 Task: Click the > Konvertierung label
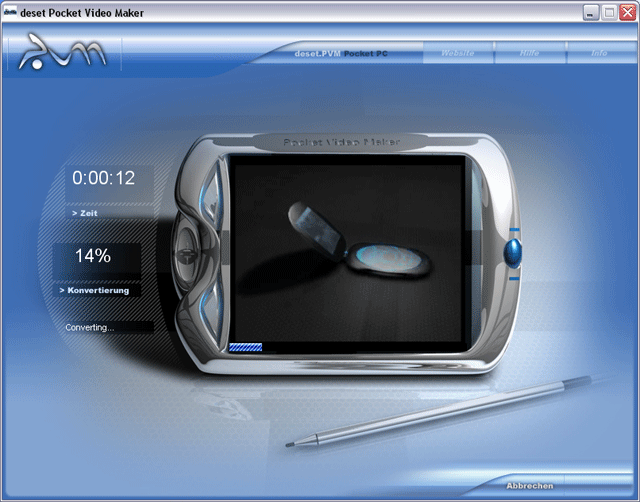pyautogui.click(x=94, y=291)
